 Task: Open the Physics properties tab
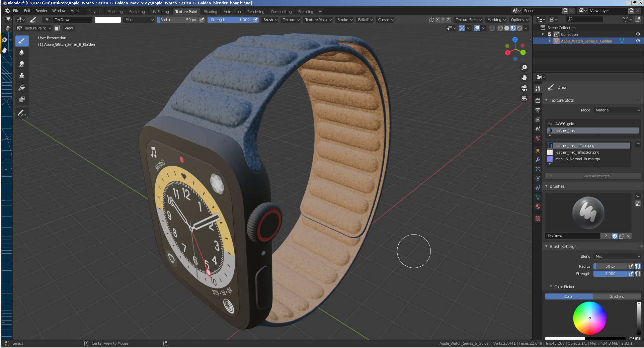(538, 178)
